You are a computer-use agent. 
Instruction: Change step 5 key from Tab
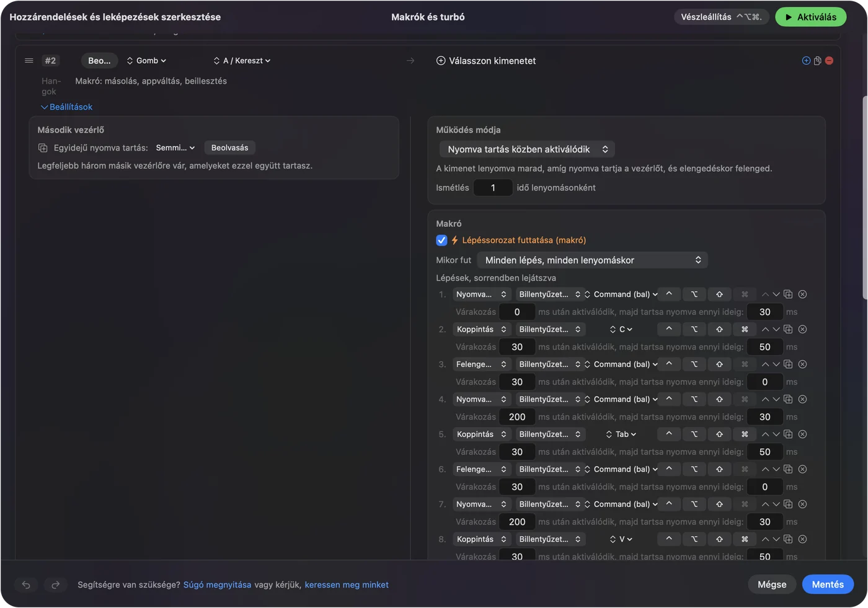coord(621,434)
